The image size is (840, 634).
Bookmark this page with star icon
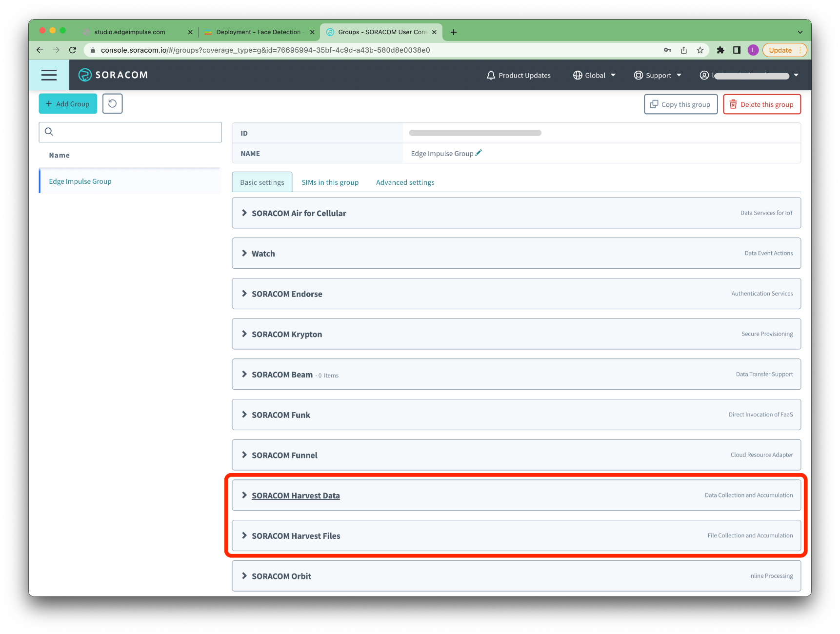click(x=700, y=50)
